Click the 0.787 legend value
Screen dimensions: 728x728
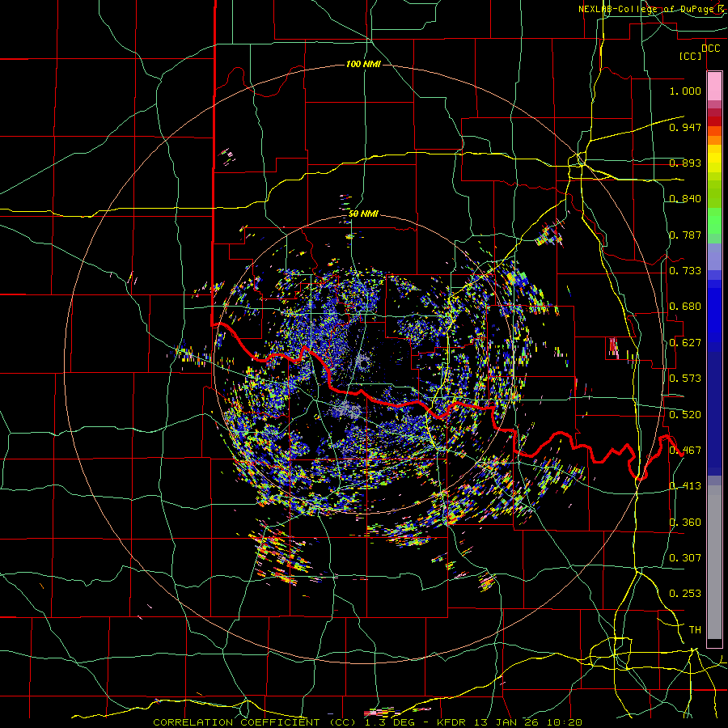[685, 235]
